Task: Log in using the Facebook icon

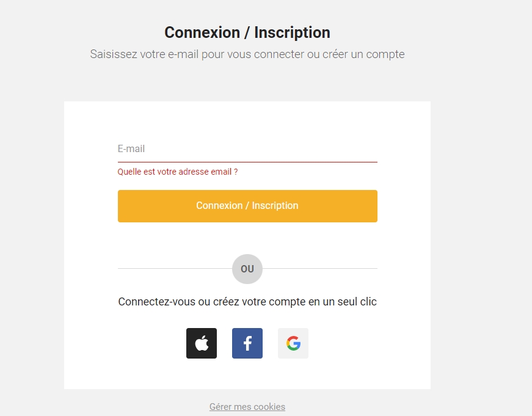Action: [x=247, y=343]
